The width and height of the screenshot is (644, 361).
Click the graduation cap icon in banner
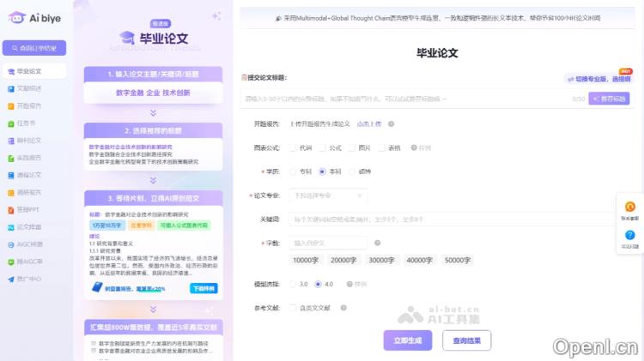pos(127,37)
